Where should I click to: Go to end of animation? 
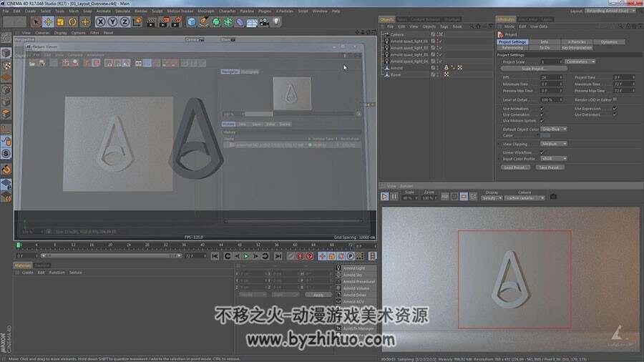pos(278,256)
